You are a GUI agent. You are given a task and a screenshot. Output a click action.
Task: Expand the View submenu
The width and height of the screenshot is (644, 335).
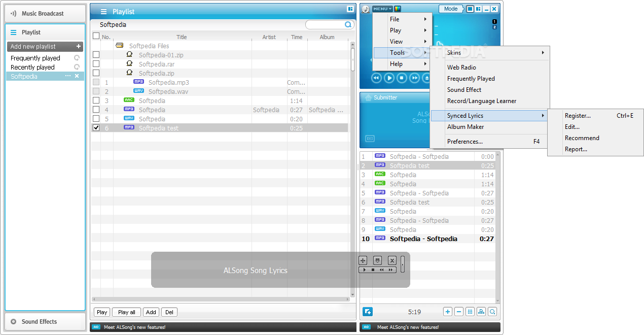402,42
